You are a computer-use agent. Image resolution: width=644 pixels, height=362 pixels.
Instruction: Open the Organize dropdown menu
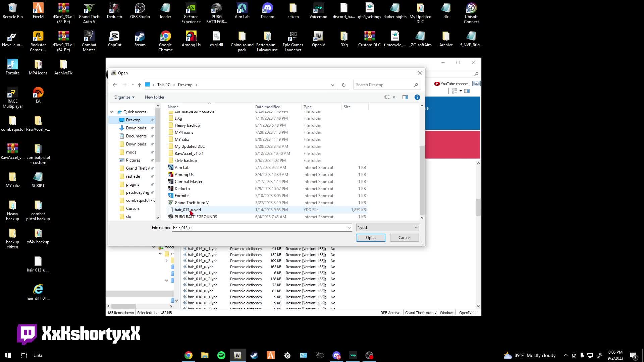pos(124,97)
